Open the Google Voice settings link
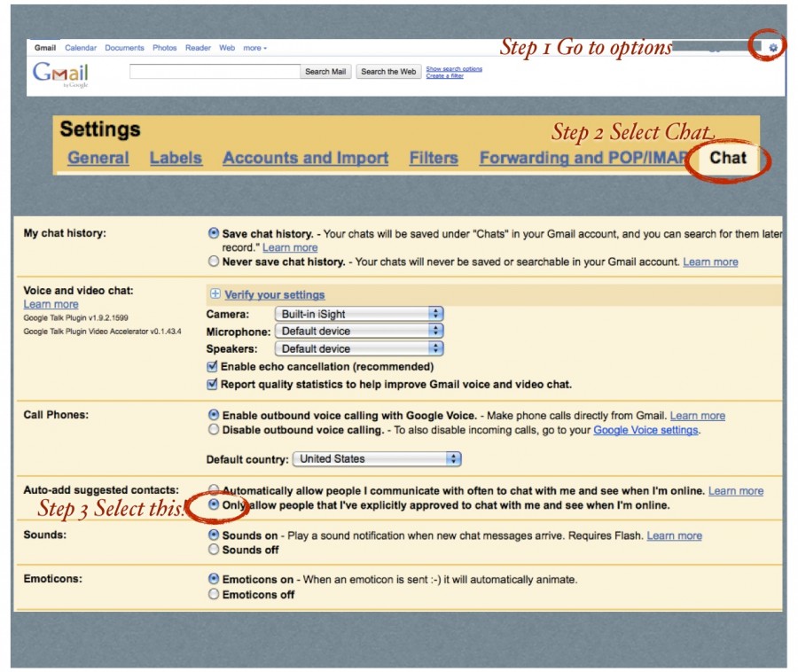Screen dimensions: 798x672 pyautogui.click(x=645, y=430)
